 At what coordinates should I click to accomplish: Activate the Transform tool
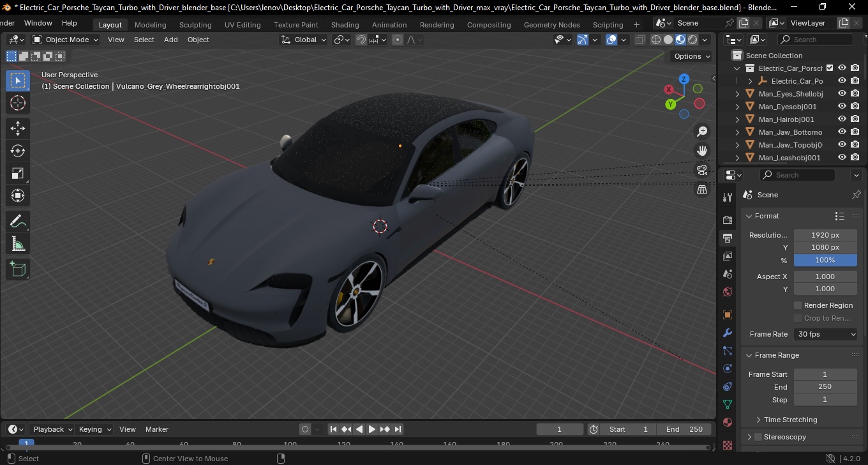[18, 195]
